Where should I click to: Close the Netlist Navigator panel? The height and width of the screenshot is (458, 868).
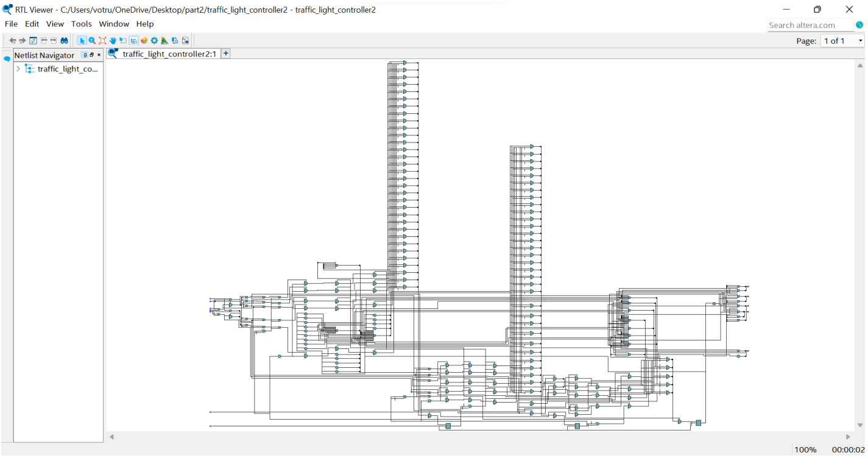pos(99,55)
